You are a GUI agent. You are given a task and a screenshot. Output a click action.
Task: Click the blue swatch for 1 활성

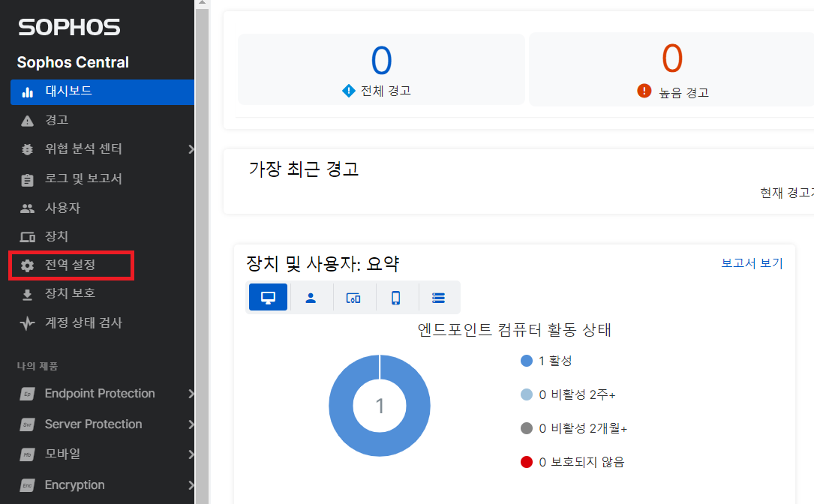[527, 361]
